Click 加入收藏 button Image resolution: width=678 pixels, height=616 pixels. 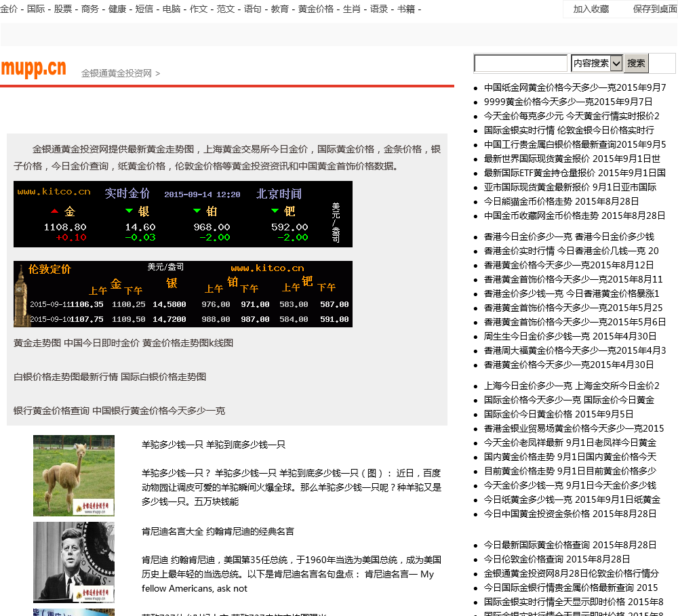591,9
